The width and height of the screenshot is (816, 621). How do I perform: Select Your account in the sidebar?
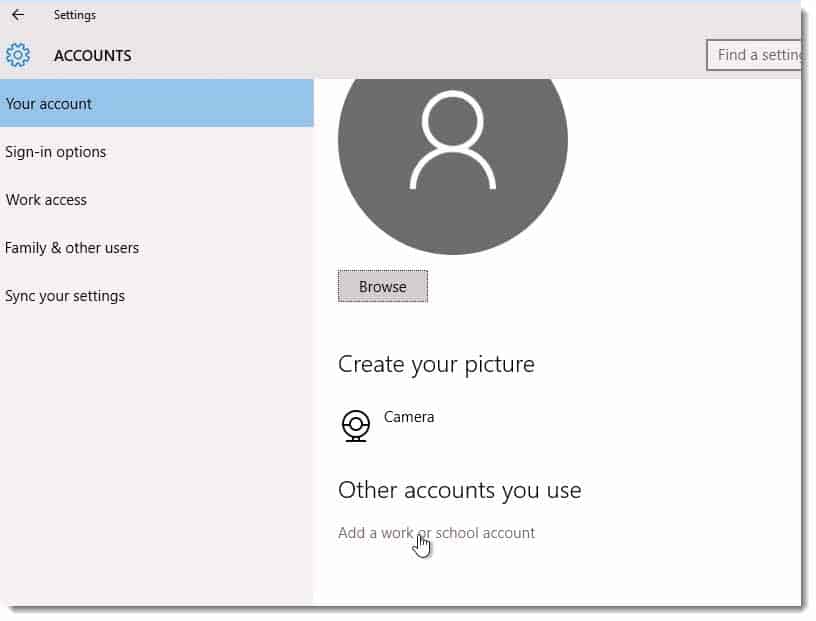pyautogui.click(x=157, y=104)
